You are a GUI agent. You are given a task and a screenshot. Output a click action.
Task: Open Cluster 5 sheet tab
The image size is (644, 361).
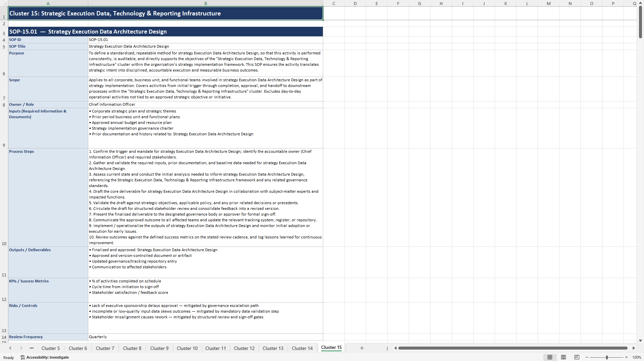pyautogui.click(x=50, y=348)
